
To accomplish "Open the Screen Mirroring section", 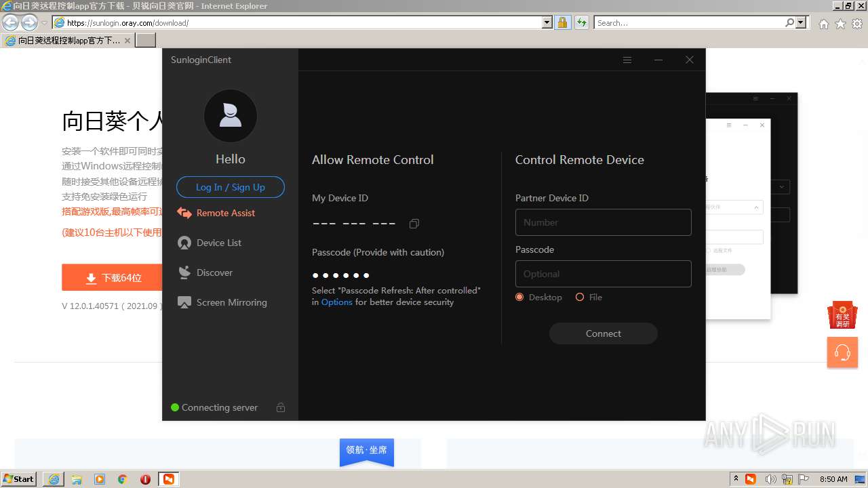I will 231,302.
